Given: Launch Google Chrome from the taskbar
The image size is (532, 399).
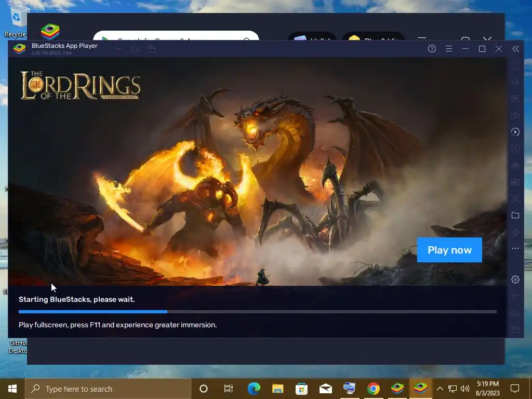Looking at the screenshot, I should tap(373, 389).
